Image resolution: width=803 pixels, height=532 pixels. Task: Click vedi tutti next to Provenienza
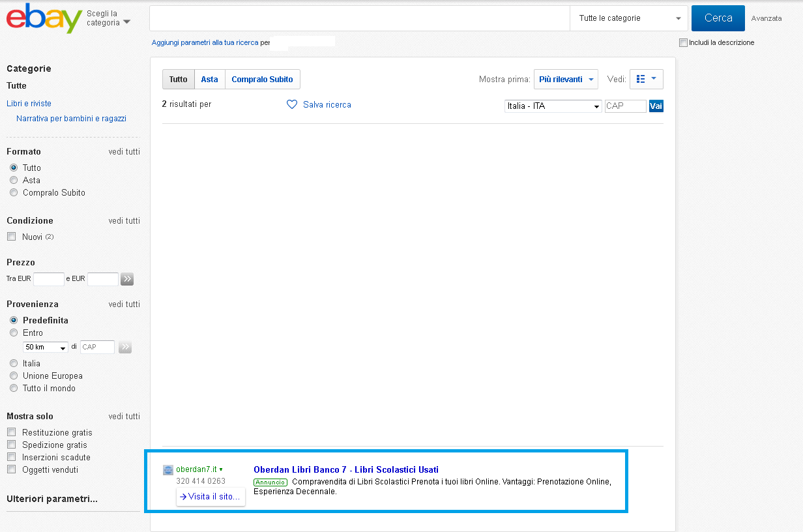coord(124,304)
